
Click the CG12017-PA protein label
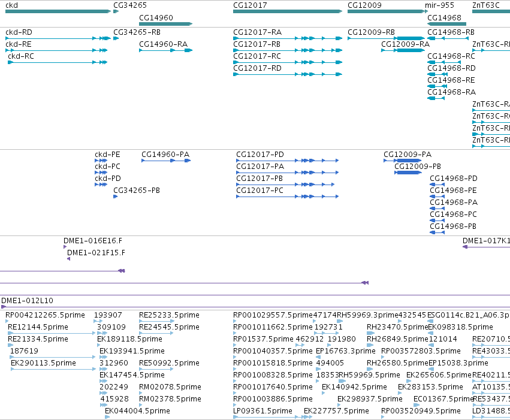pyautogui.click(x=260, y=167)
